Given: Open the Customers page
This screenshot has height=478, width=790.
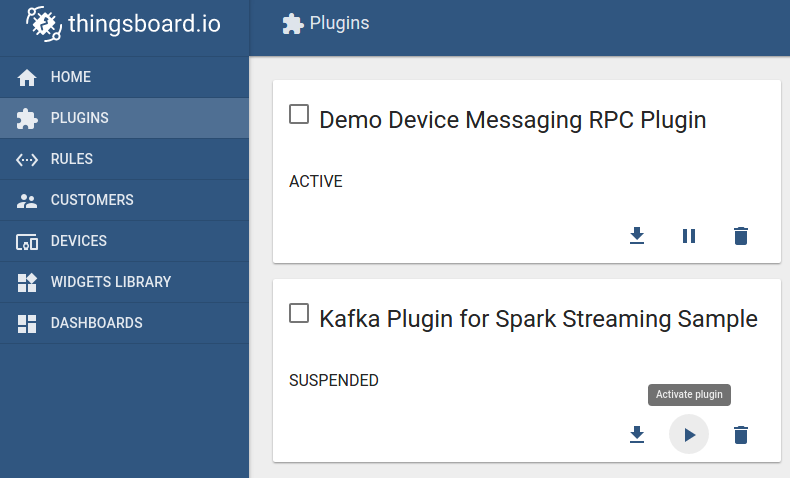Looking at the screenshot, I should (x=91, y=200).
